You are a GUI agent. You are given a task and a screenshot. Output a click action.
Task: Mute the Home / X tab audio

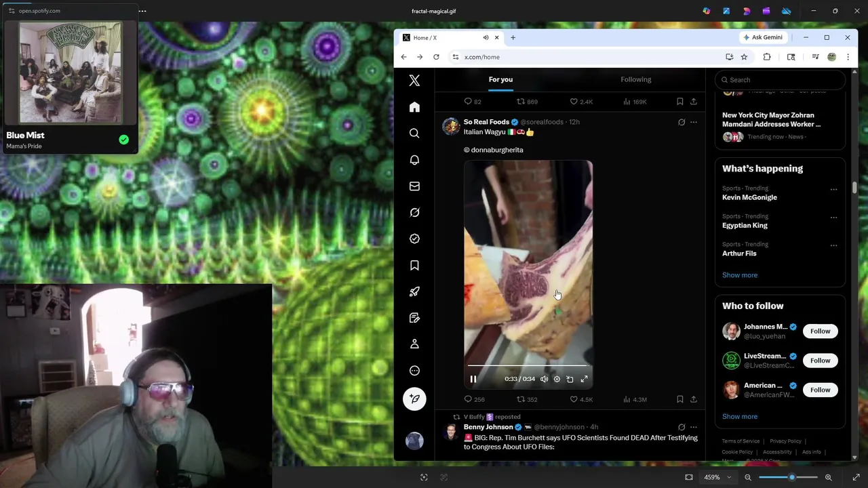pyautogui.click(x=486, y=37)
